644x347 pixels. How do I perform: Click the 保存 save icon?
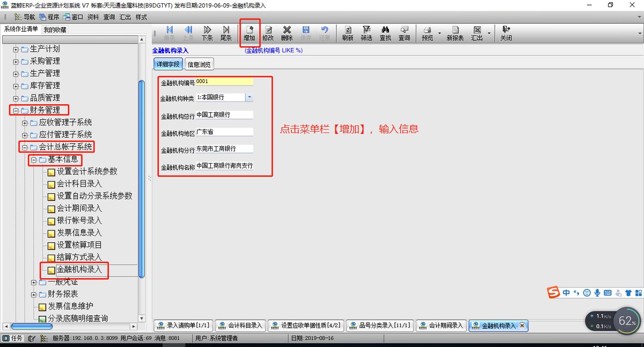coord(306,33)
